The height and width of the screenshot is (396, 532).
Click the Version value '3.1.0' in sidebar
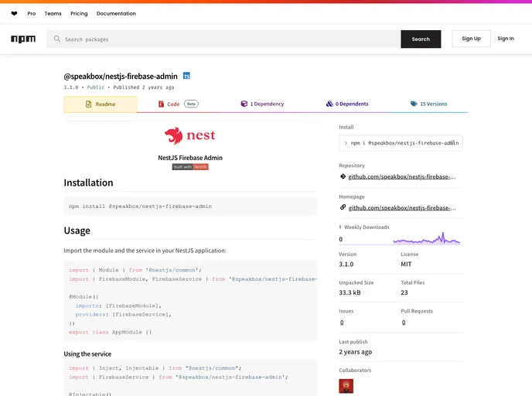346,265
